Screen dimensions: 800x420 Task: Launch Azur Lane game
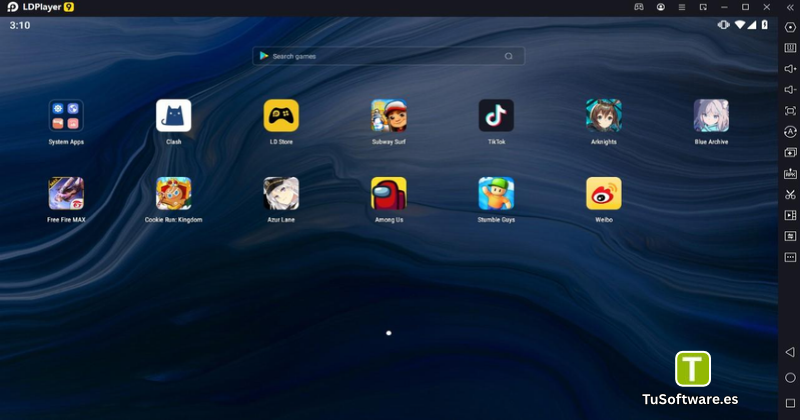[x=281, y=193]
